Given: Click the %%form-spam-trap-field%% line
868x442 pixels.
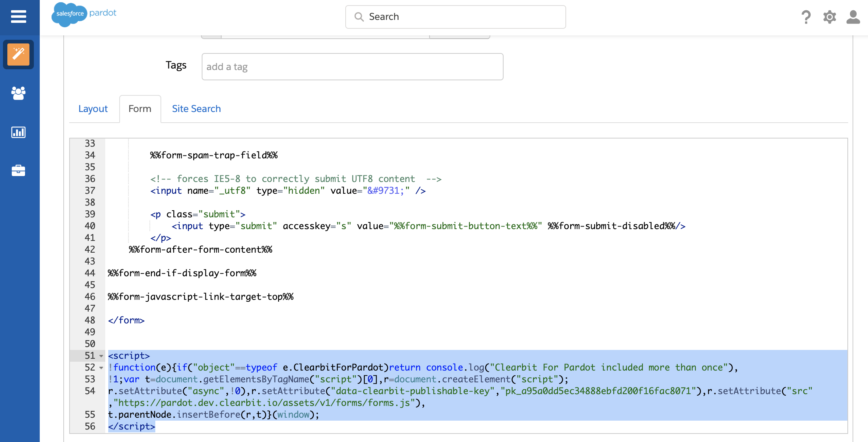Looking at the screenshot, I should pos(214,155).
